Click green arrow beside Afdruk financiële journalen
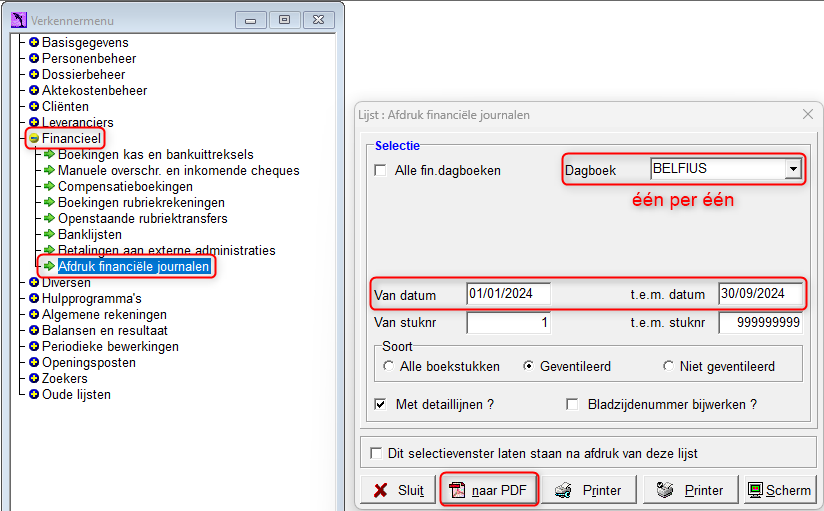This screenshot has height=511, width=824. 49,266
